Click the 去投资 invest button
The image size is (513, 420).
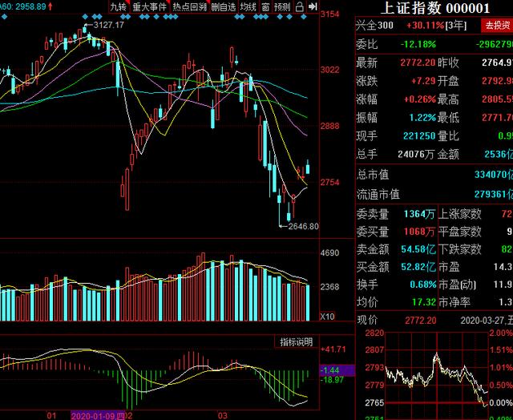click(497, 25)
